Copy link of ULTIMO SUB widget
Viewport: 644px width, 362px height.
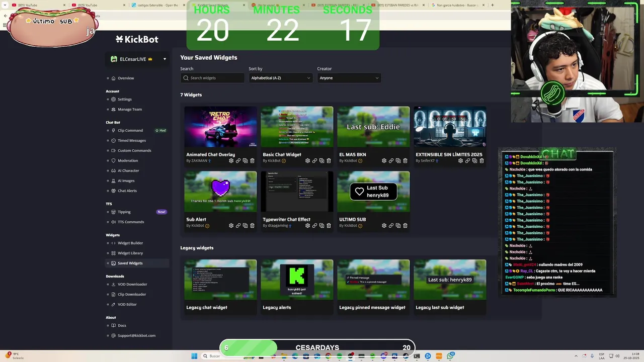pos(391,226)
